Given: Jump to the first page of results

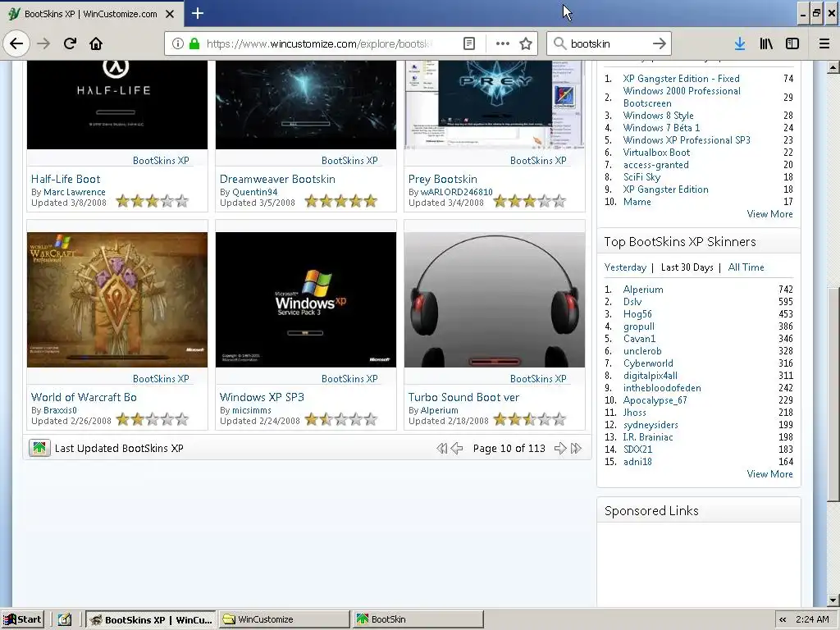Looking at the screenshot, I should 441,449.
